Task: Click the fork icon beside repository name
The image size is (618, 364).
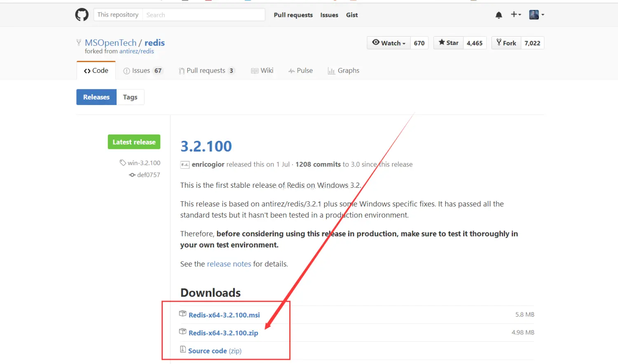Action: coord(79,42)
